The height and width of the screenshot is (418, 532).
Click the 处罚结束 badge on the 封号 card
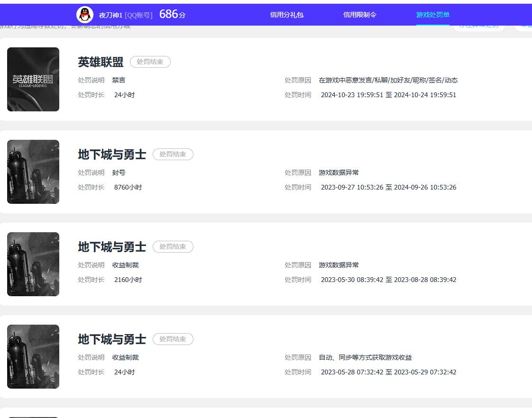coord(173,154)
